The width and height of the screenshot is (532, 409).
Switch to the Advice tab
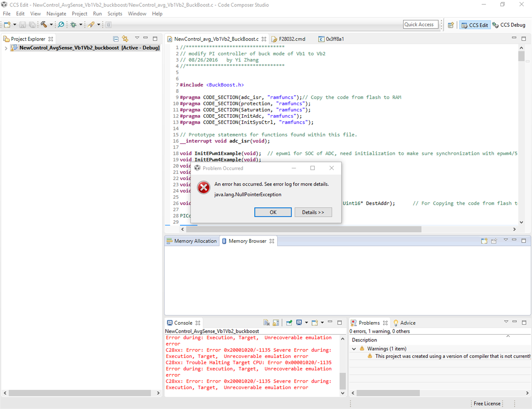click(x=404, y=323)
